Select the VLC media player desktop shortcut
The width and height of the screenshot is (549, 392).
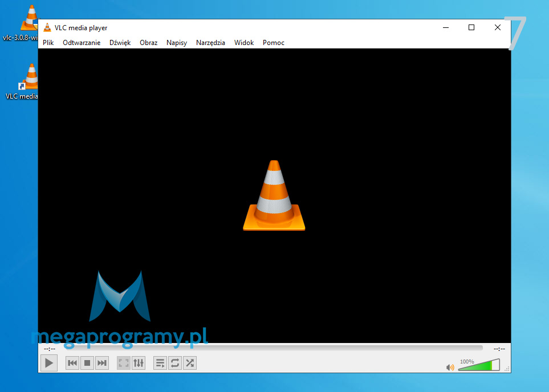pos(22,81)
